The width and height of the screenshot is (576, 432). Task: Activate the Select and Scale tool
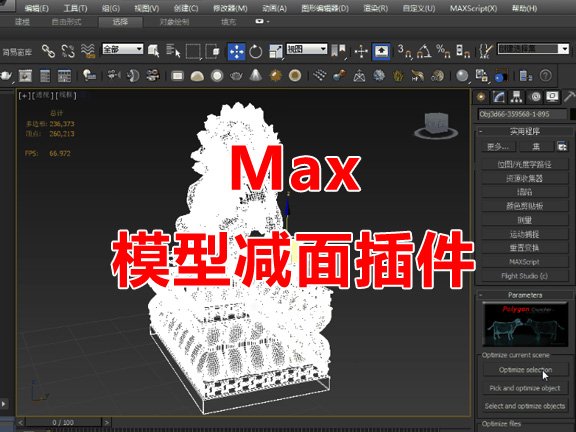276,51
